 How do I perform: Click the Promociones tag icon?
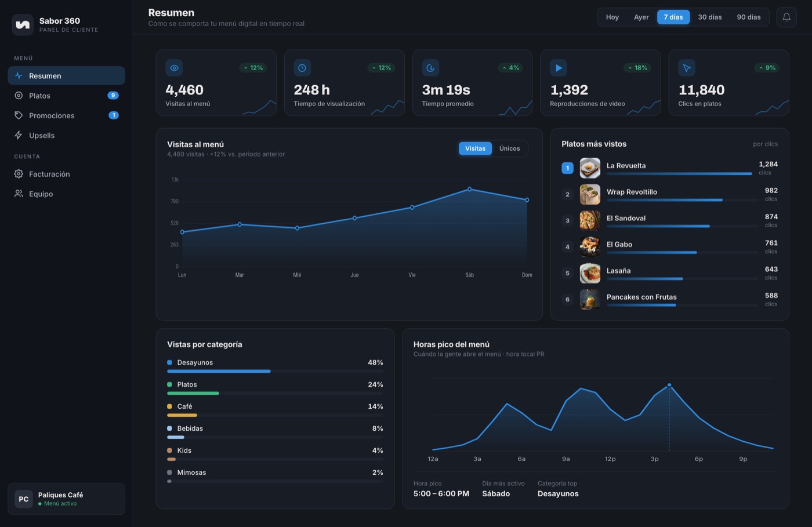pyautogui.click(x=19, y=115)
